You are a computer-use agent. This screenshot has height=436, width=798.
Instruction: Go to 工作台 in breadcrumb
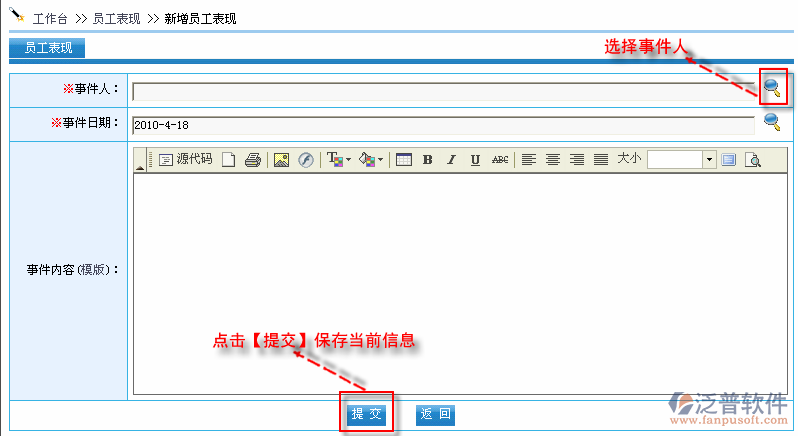(50, 19)
